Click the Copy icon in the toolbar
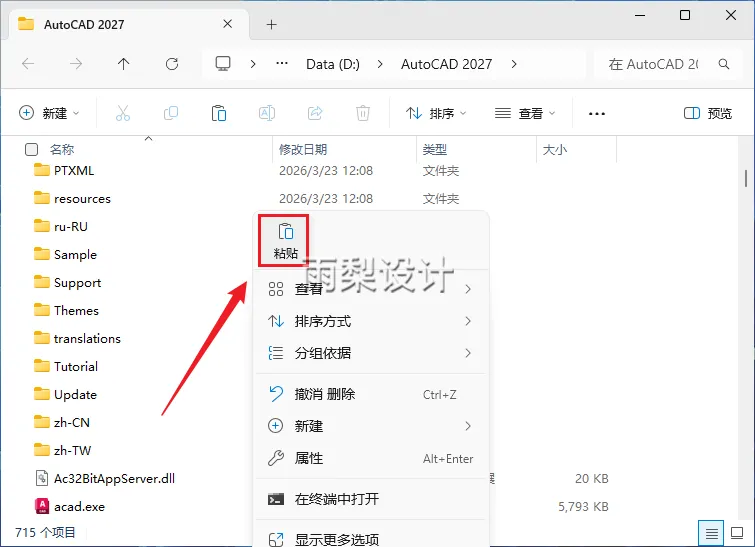 tap(171, 113)
